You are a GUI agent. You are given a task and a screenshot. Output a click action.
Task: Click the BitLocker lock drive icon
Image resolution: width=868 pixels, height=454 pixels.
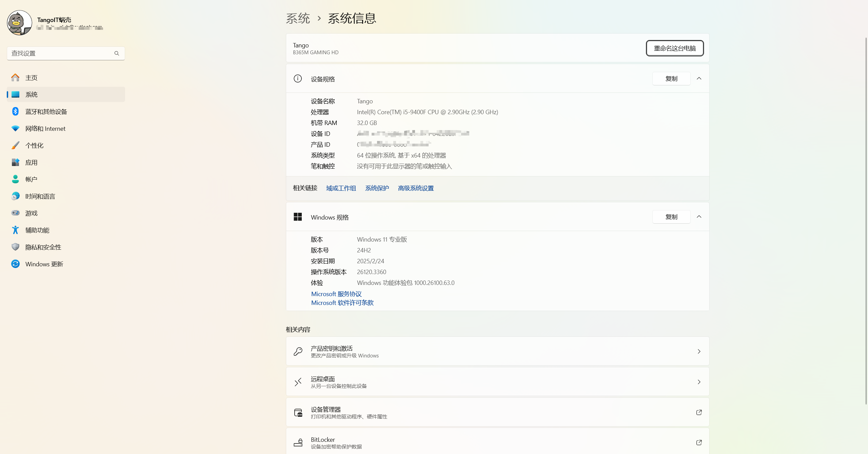click(x=298, y=442)
